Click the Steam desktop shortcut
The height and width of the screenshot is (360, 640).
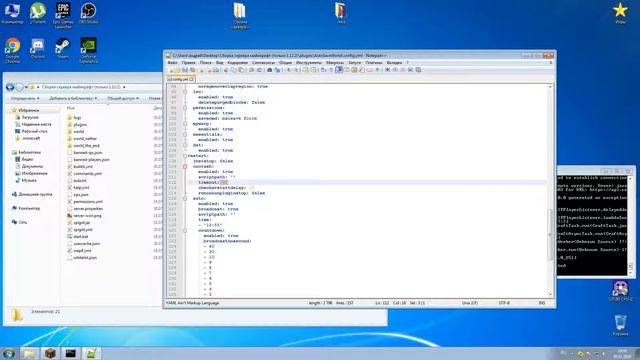pos(63,48)
